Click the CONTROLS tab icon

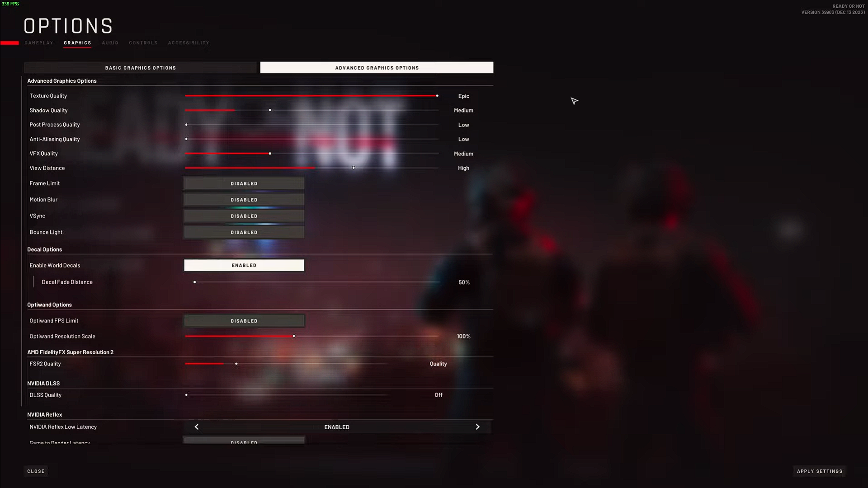[x=143, y=42]
